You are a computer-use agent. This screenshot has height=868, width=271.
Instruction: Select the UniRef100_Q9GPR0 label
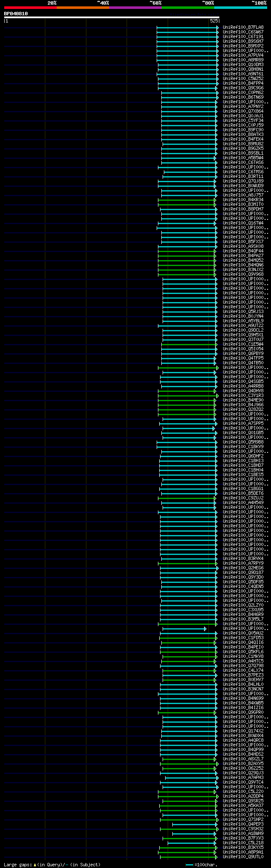pyautogui.click(x=243, y=712)
